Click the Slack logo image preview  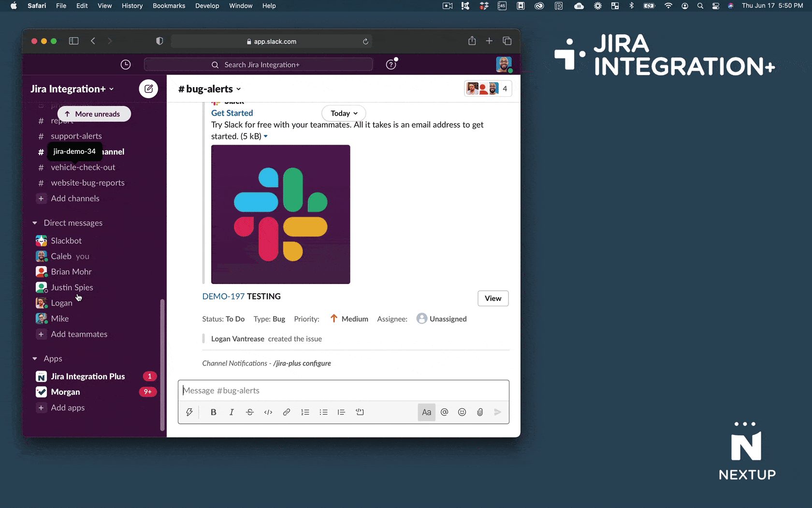280,214
